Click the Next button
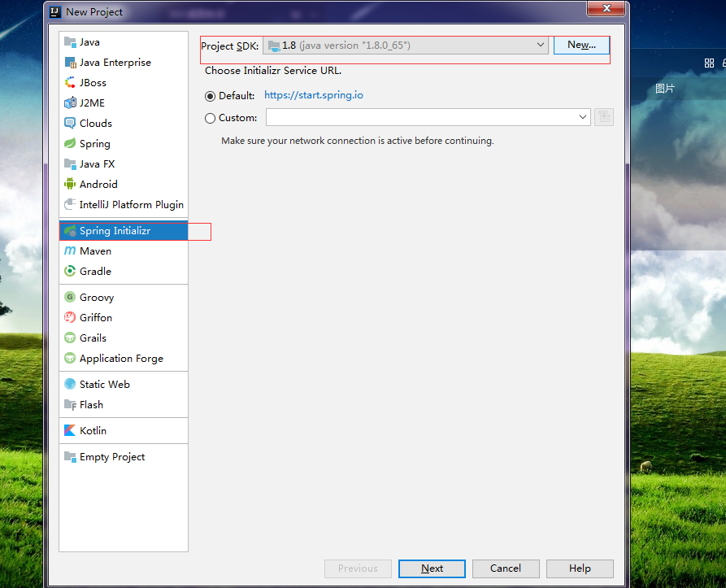726x588 pixels. click(x=432, y=568)
